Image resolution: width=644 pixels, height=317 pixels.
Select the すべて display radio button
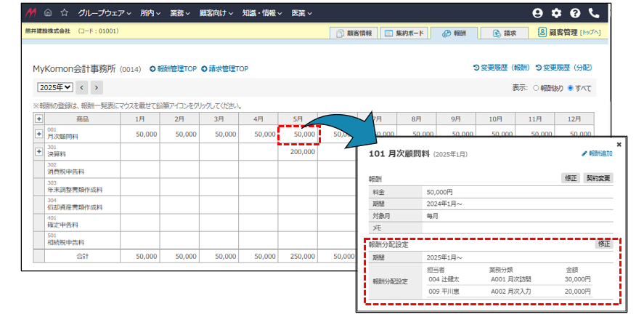pos(570,88)
